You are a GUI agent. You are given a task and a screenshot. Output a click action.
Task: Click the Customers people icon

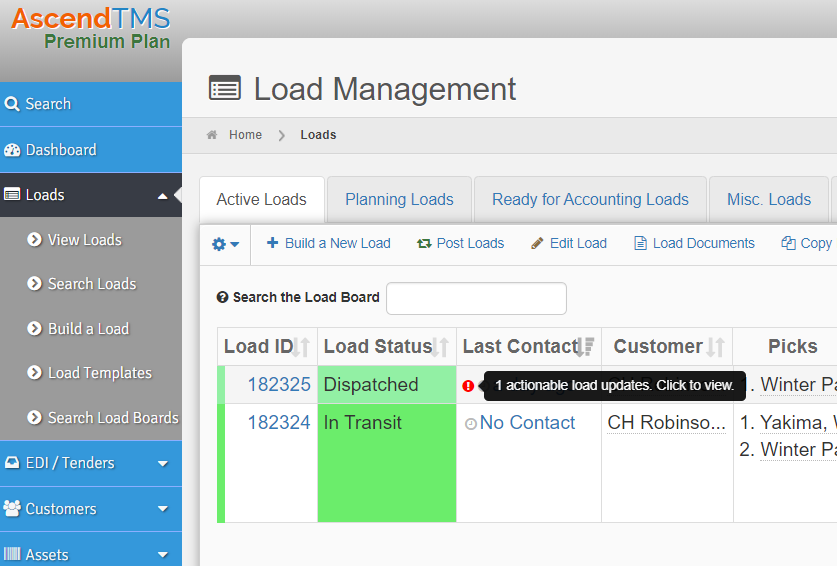12,508
